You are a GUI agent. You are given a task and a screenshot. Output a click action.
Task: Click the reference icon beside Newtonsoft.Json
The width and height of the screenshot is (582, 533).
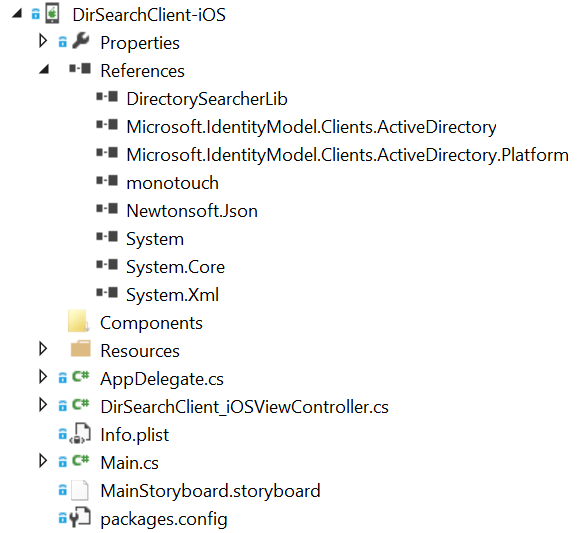107,209
